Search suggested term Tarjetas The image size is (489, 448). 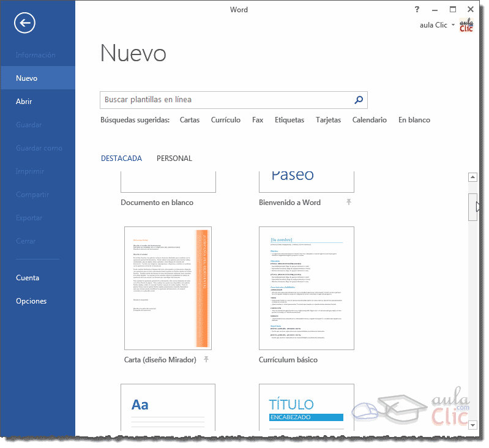(x=328, y=120)
